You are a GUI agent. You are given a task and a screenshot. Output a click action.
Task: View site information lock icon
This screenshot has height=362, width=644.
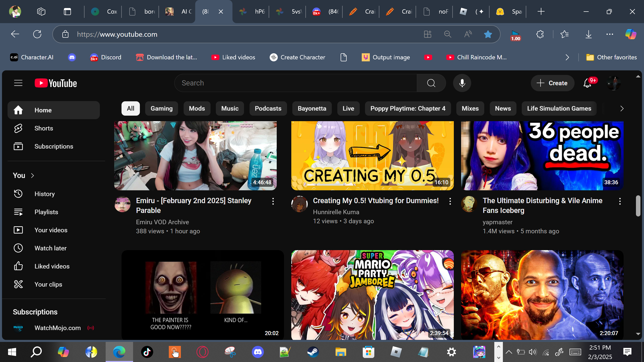point(65,34)
